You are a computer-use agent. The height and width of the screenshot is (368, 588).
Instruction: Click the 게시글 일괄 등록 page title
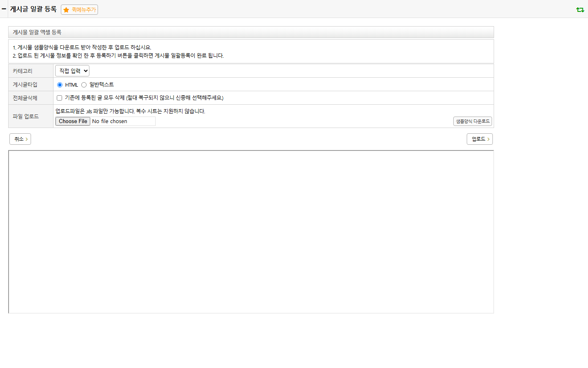pos(33,9)
